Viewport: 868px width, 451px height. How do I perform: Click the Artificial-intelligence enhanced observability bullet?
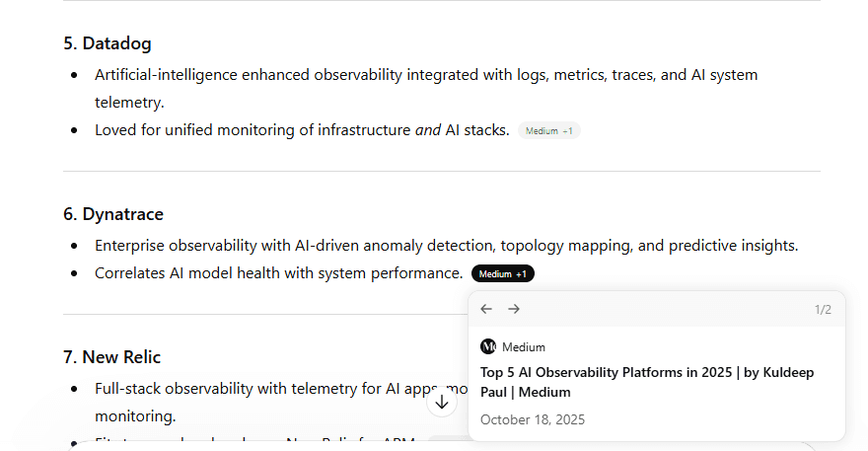click(426, 89)
